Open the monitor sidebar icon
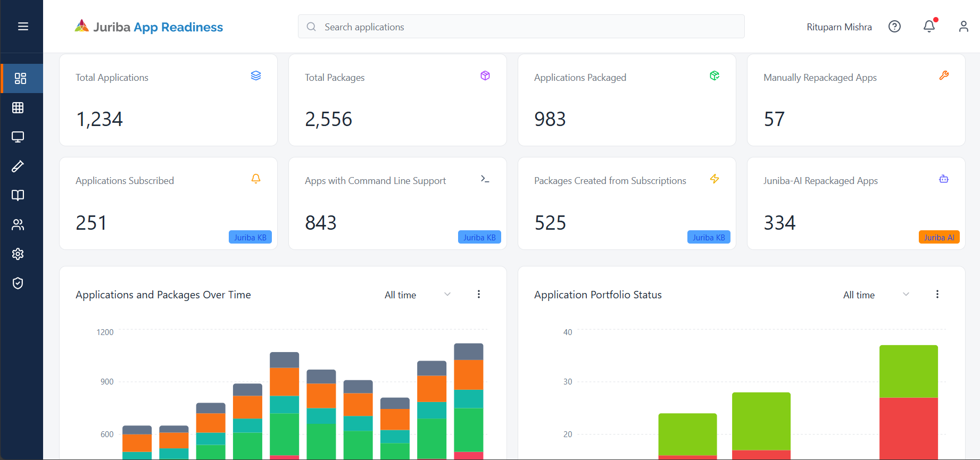This screenshot has width=980, height=460. click(x=18, y=137)
